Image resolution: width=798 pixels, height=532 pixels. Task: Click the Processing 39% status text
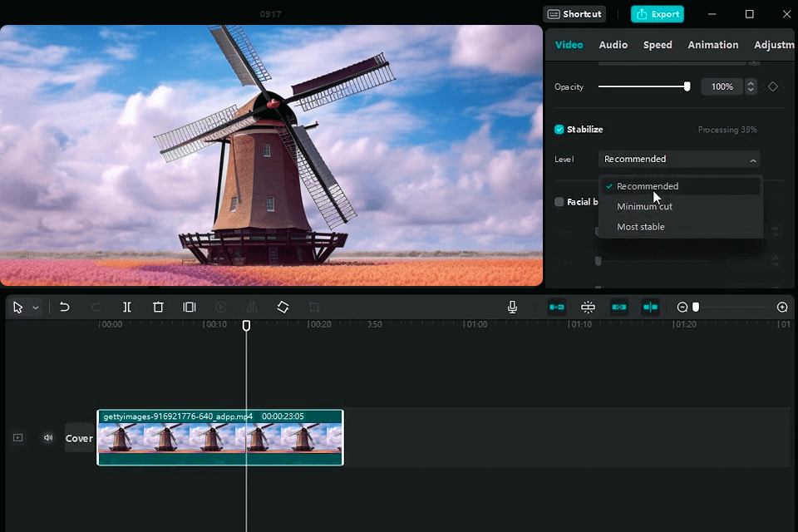pyautogui.click(x=727, y=130)
